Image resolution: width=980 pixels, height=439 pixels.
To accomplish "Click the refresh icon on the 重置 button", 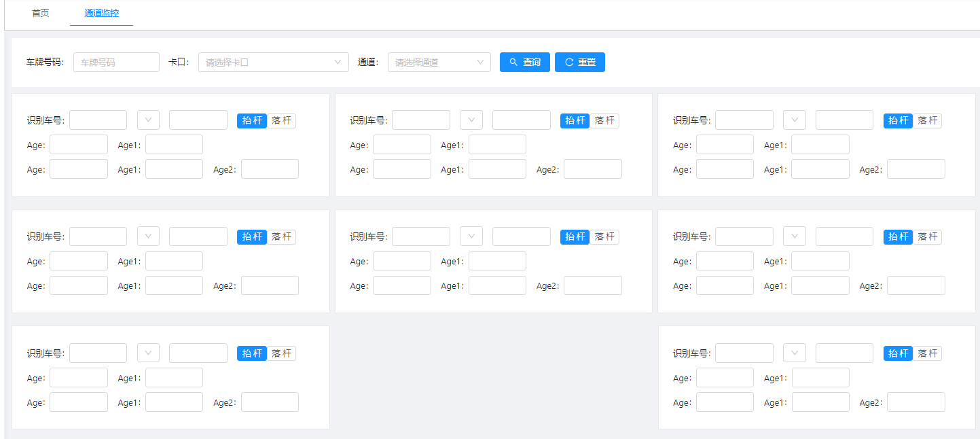I will pos(569,63).
